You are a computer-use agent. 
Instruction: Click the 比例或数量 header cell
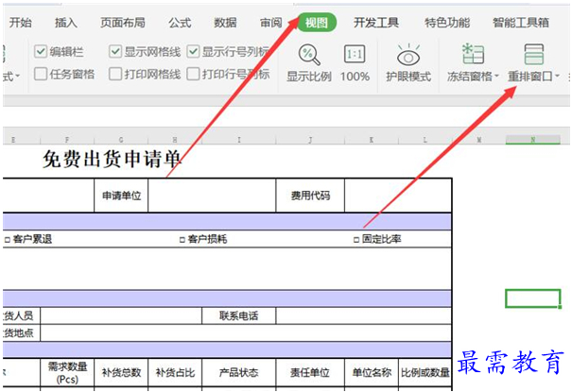(x=425, y=373)
